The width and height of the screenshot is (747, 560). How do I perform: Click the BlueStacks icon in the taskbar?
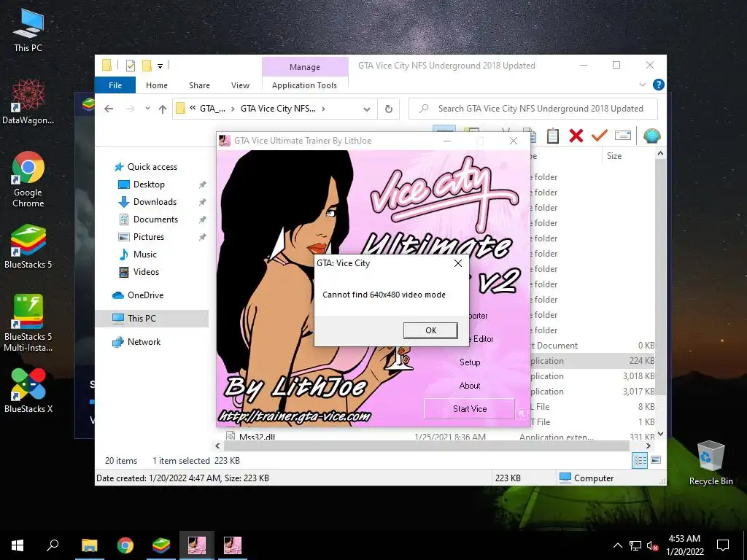click(x=161, y=545)
